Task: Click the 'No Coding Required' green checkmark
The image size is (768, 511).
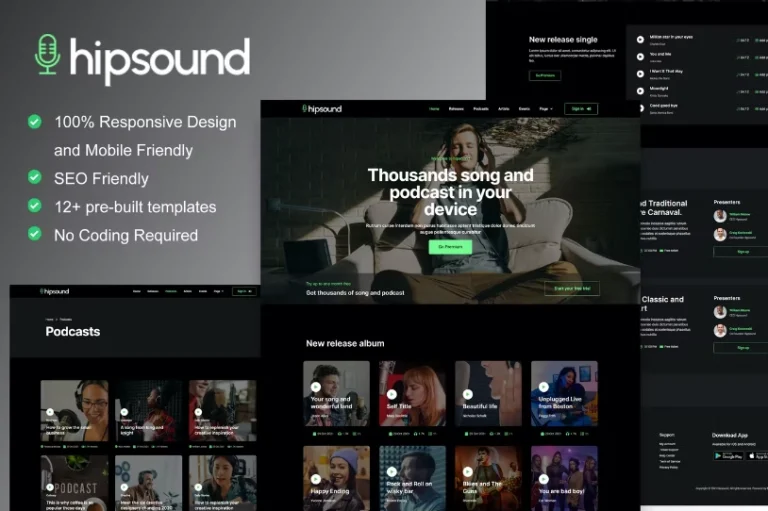Action: click(x=35, y=234)
